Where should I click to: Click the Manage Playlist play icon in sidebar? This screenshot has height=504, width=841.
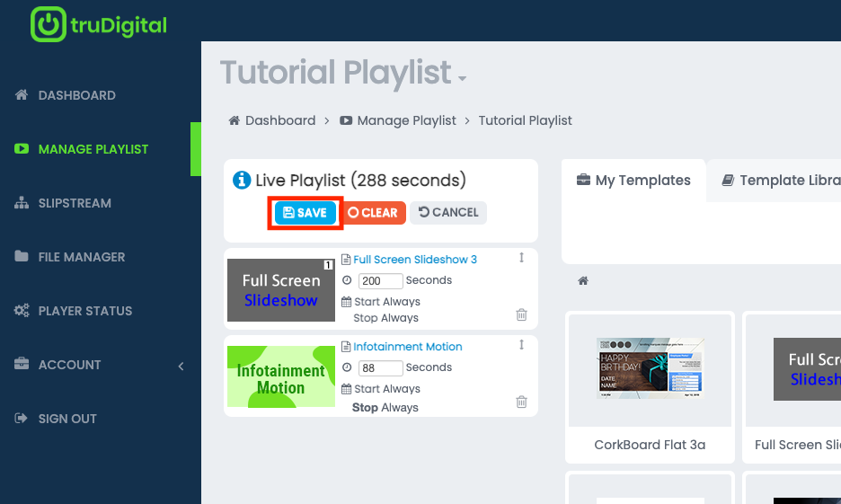(x=22, y=148)
